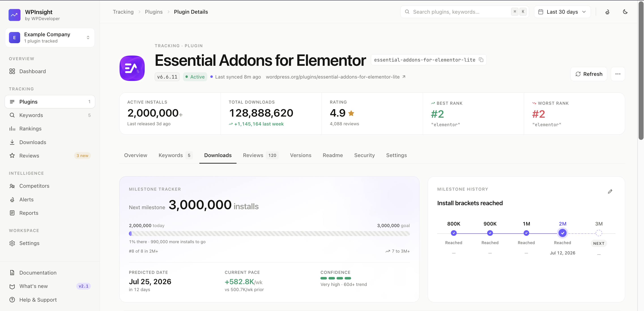The height and width of the screenshot is (311, 644).
Task: Open Reports in the sidebar
Action: (x=50, y=213)
